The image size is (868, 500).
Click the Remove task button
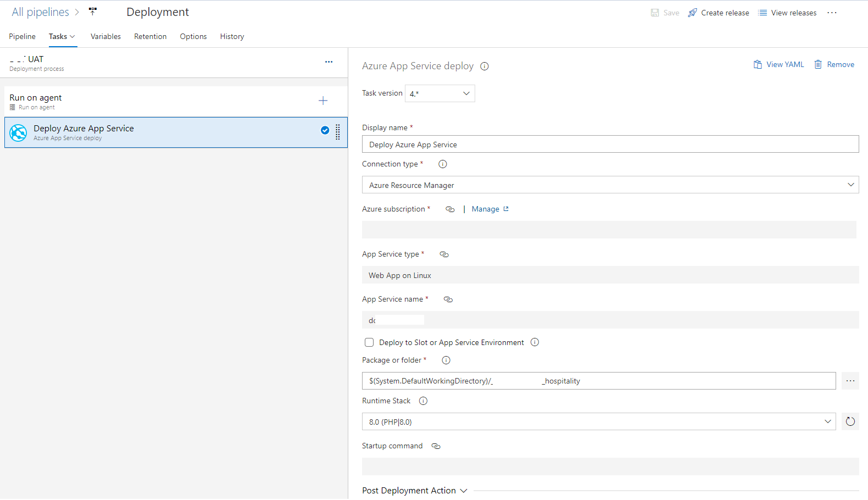[834, 64]
